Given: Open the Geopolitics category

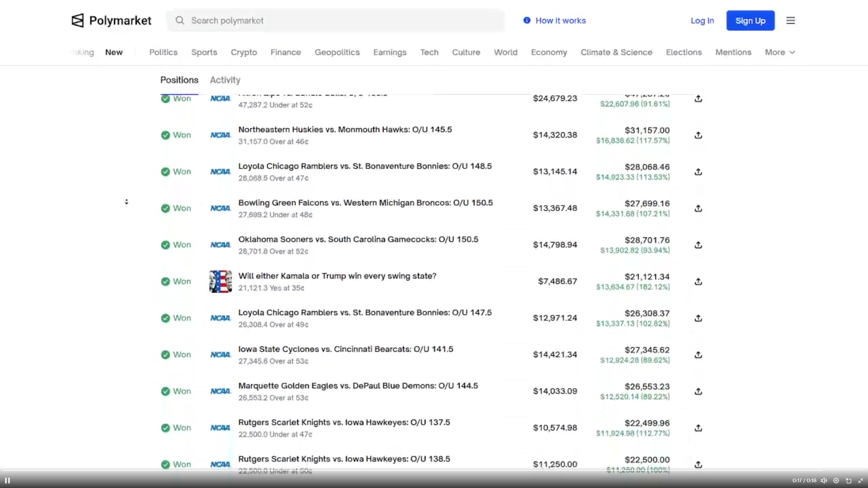Looking at the screenshot, I should coord(337,52).
